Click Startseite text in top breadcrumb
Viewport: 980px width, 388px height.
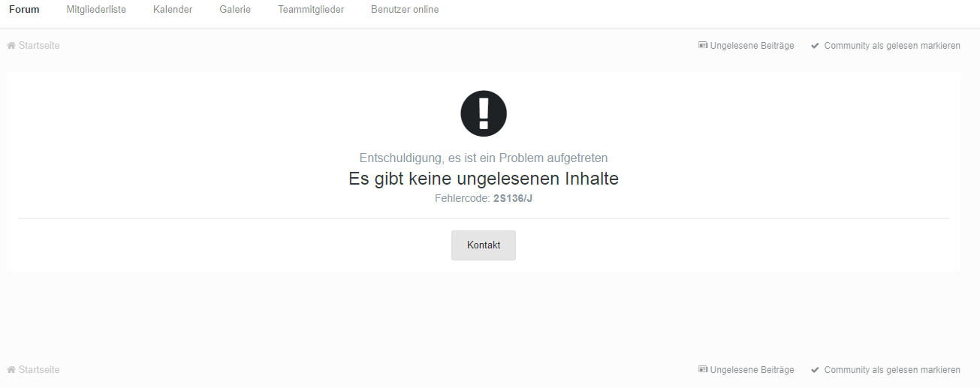click(x=39, y=46)
